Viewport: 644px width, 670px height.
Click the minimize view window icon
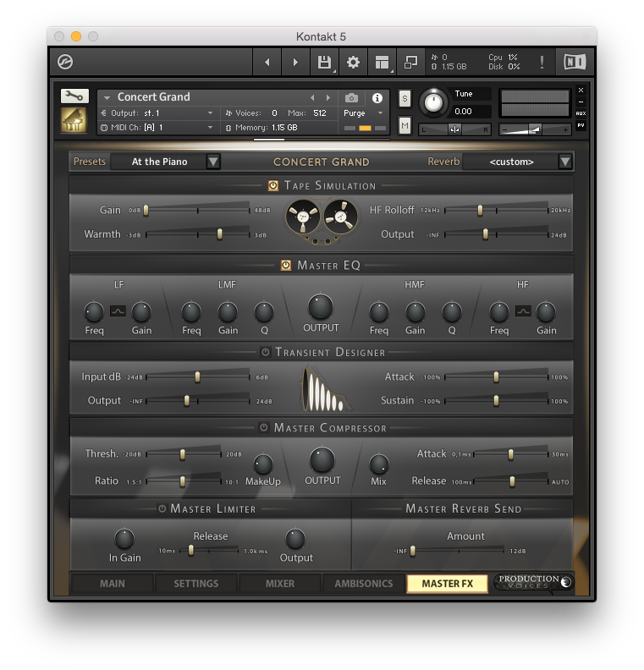click(x=410, y=63)
